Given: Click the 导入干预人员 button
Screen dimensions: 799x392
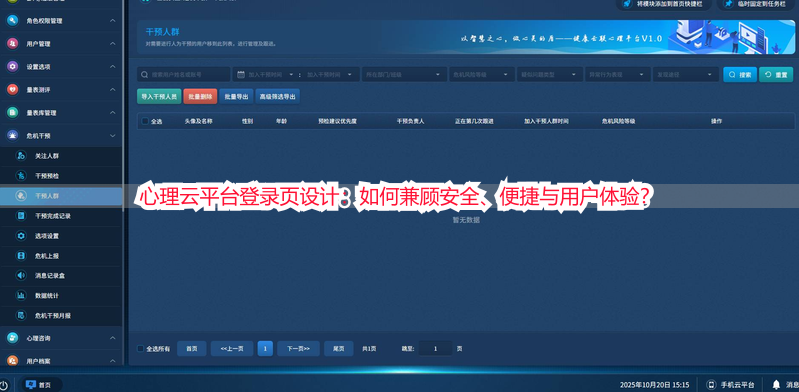Looking at the screenshot, I should pos(159,96).
